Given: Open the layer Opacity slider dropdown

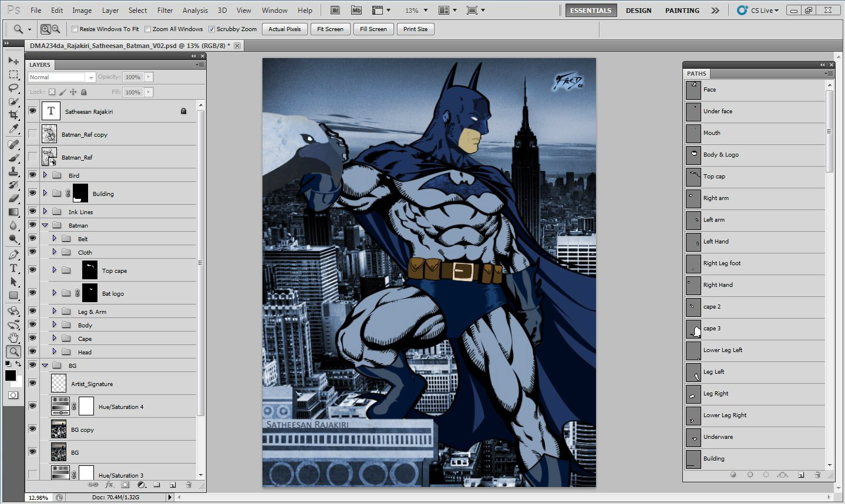Looking at the screenshot, I should [149, 77].
